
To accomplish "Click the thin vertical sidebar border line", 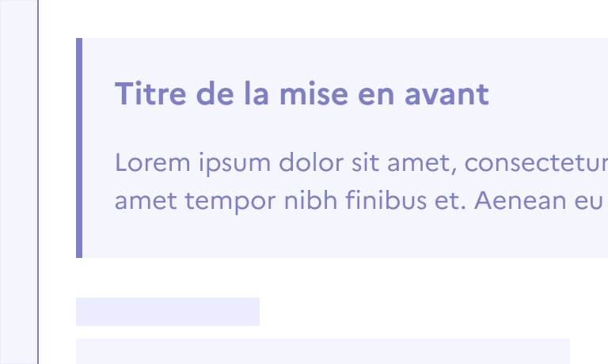I will (38, 182).
